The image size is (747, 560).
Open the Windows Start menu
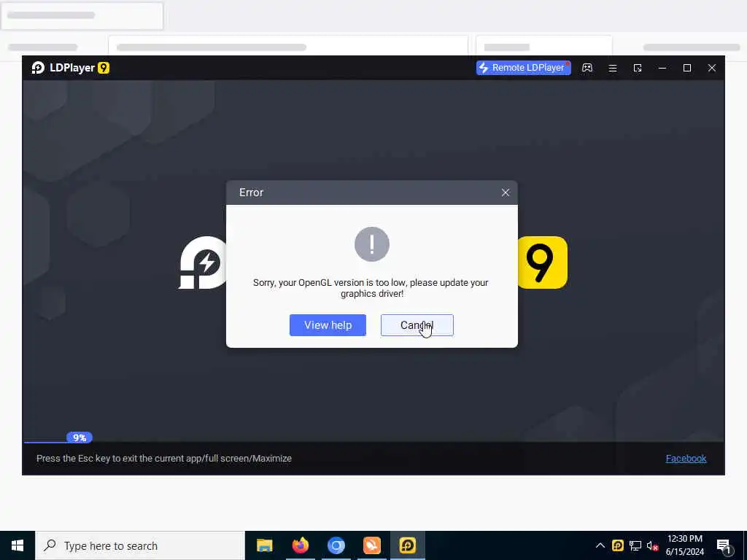click(x=18, y=545)
